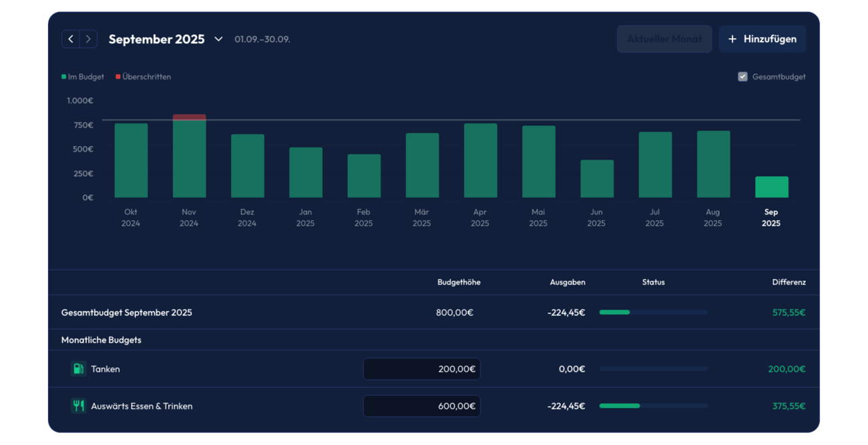Viewport: 868px width, 445px height.
Task: Select the Gesamtbudget September 2025 row
Action: point(127,312)
